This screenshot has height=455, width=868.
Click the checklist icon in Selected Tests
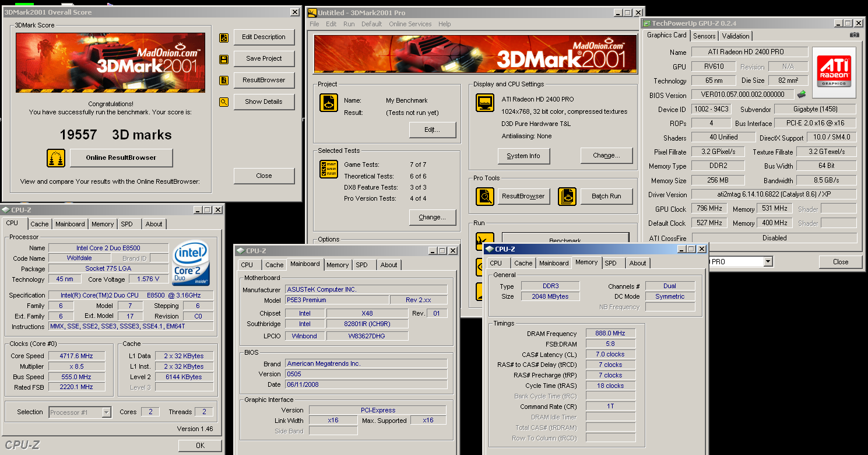329,169
